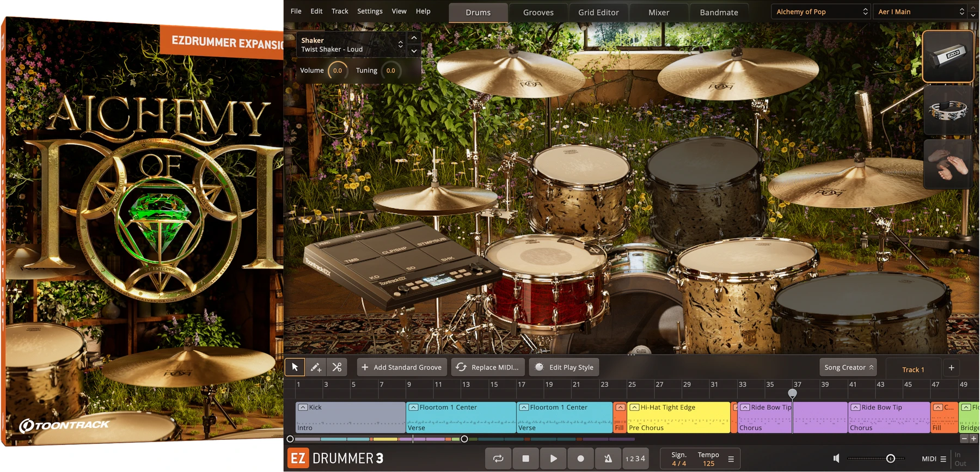Click the loop start handle in overview bar
The image size is (980, 472).
click(290, 439)
